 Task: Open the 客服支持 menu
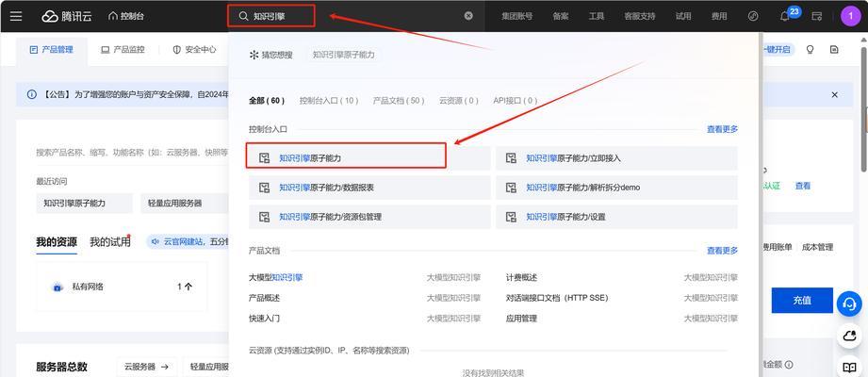pyautogui.click(x=639, y=16)
